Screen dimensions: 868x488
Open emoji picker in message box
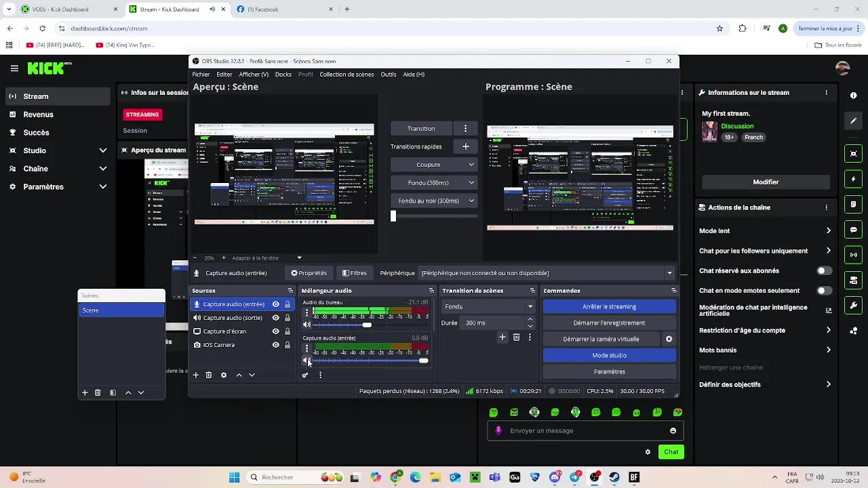click(673, 430)
